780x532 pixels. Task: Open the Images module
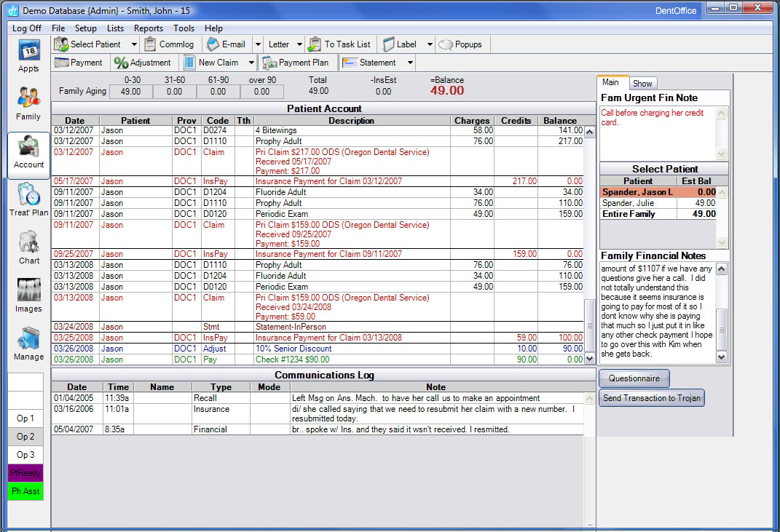(28, 295)
